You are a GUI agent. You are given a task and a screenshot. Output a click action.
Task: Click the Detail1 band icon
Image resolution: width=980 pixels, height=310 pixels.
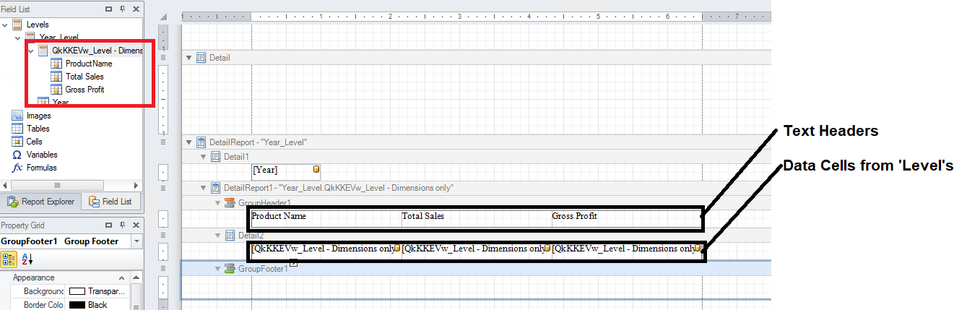[216, 156]
